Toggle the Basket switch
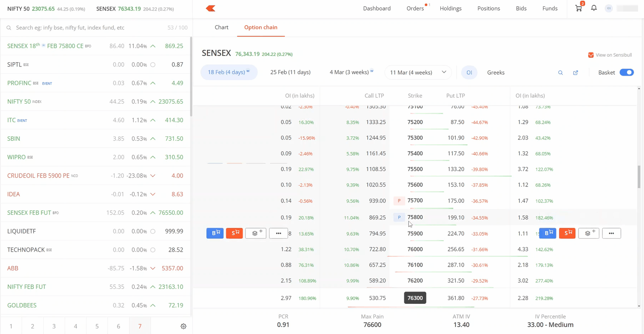Viewport: 644px width, 334px height. click(x=626, y=72)
